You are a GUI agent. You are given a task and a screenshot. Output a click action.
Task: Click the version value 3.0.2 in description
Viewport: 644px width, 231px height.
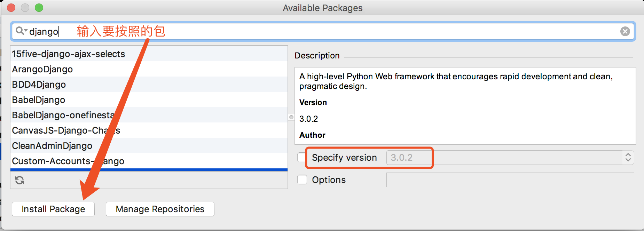tap(308, 119)
